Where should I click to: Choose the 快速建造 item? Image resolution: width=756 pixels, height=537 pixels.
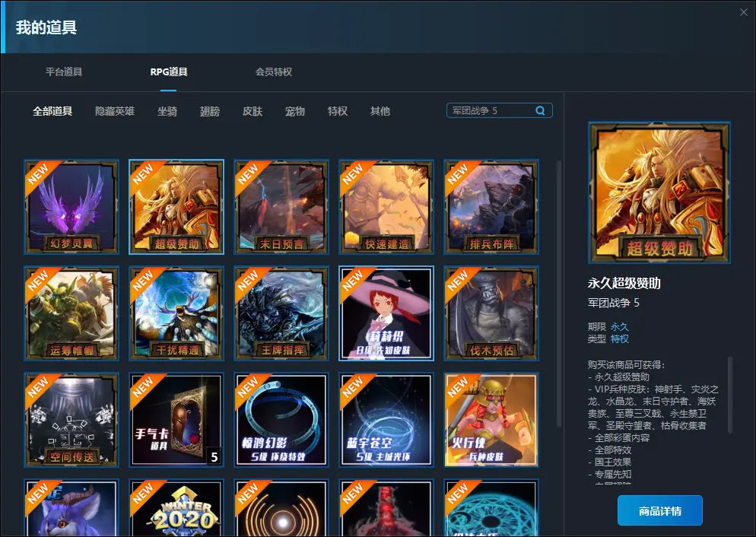[x=386, y=207]
